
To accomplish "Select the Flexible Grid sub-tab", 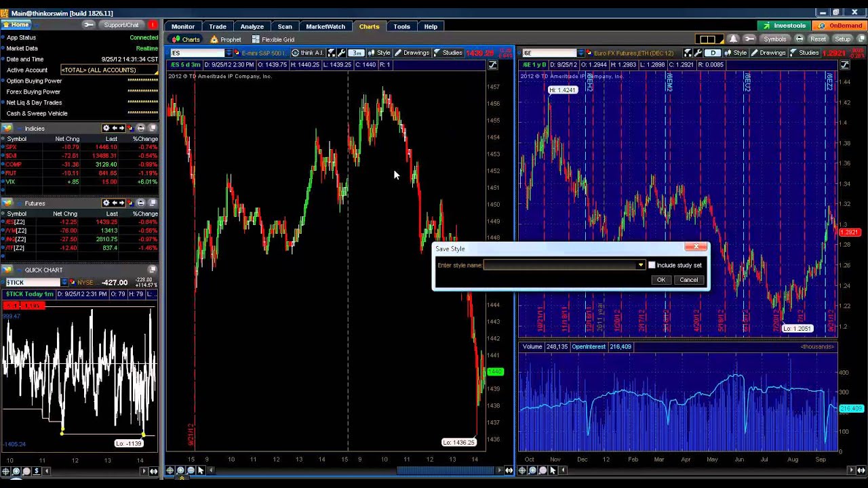I will pos(273,39).
